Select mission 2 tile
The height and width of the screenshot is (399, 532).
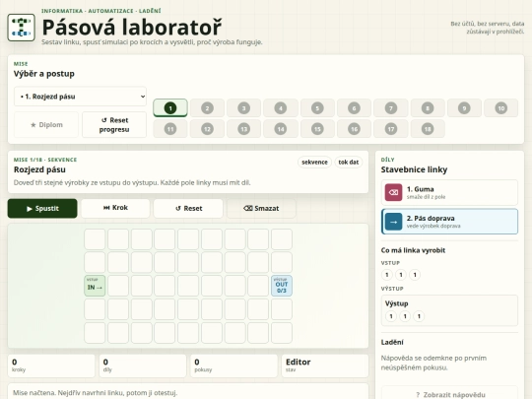[207, 108]
